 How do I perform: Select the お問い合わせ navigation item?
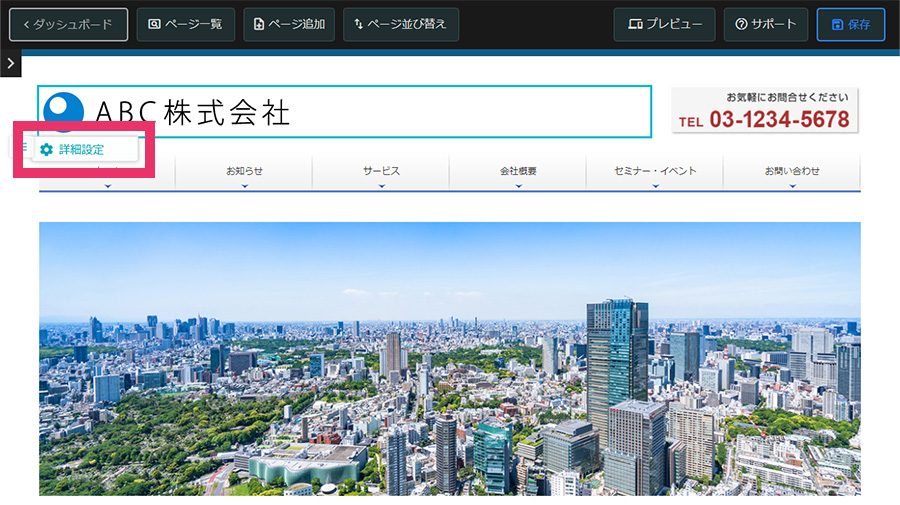792,171
